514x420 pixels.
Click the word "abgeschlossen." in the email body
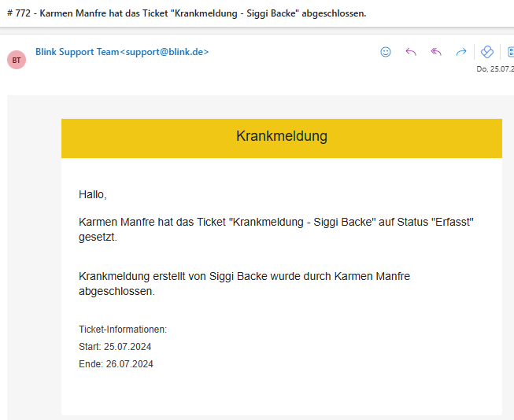coord(116,291)
